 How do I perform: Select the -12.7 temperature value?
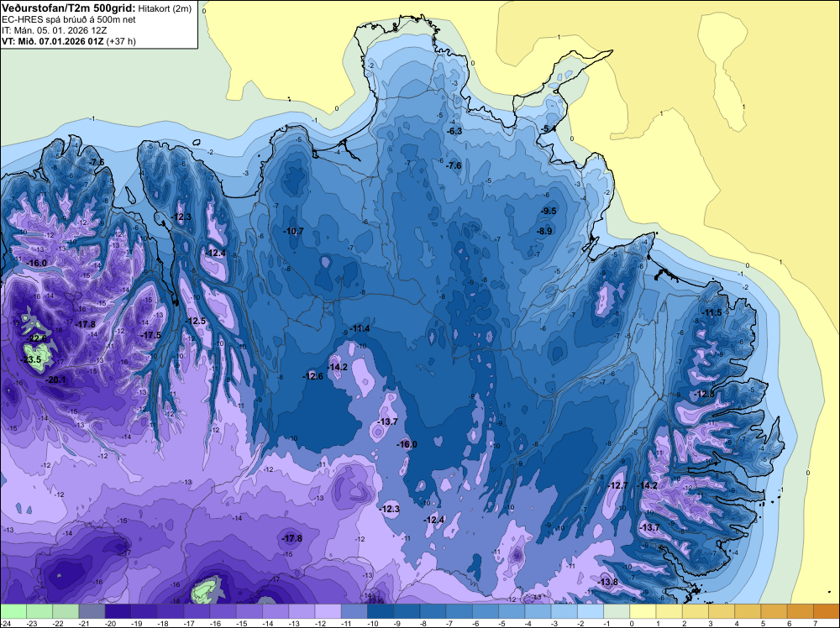click(x=617, y=485)
